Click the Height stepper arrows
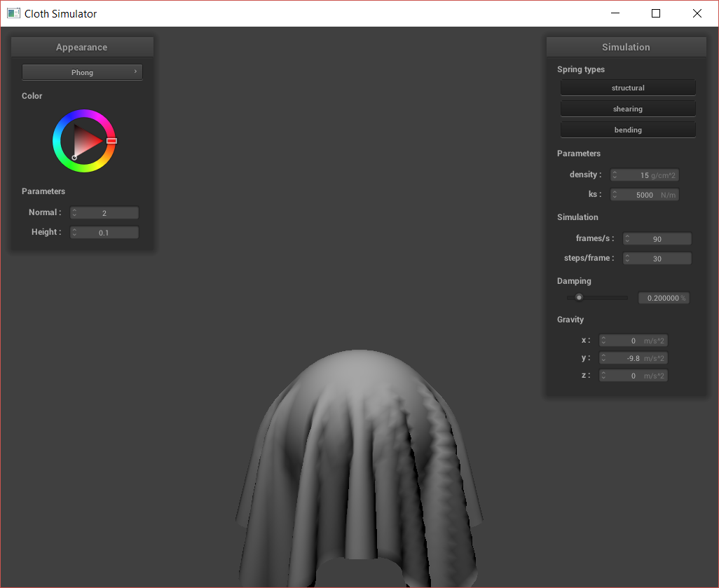 point(74,233)
